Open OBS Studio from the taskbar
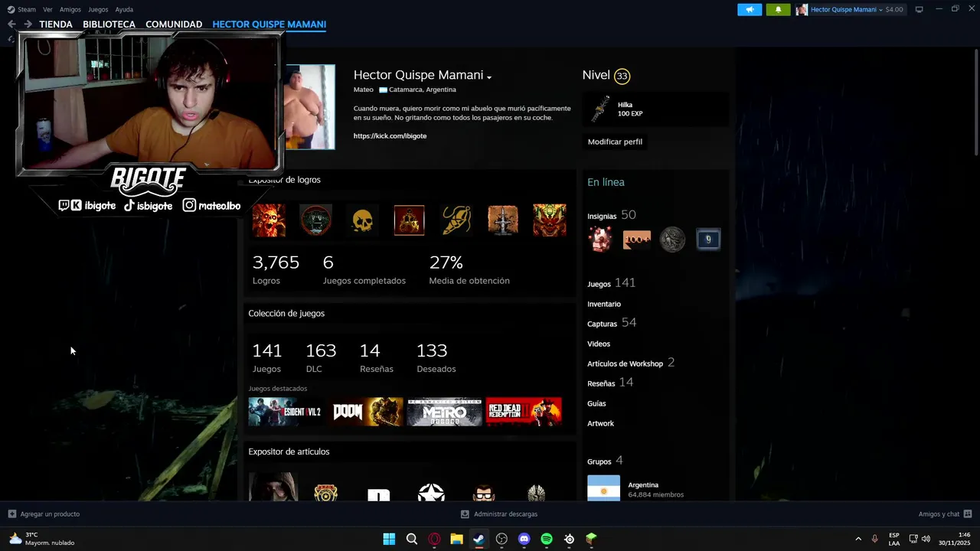 [x=501, y=539]
